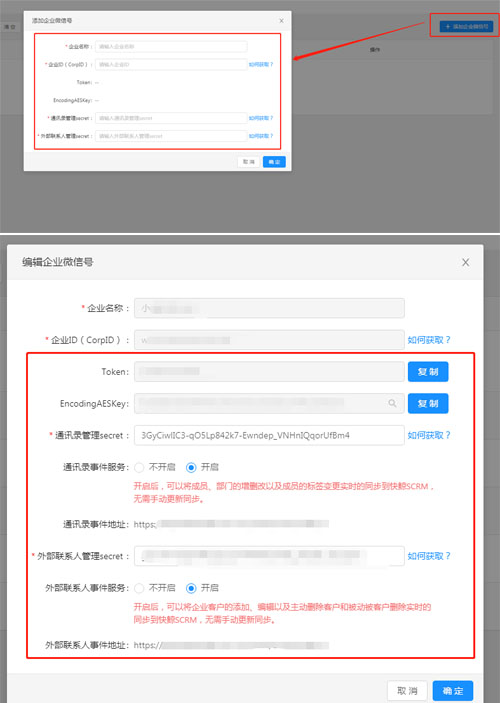This screenshot has width=500, height=703.
Task: Click 企业名称 input in the add dialog
Action: click(171, 46)
